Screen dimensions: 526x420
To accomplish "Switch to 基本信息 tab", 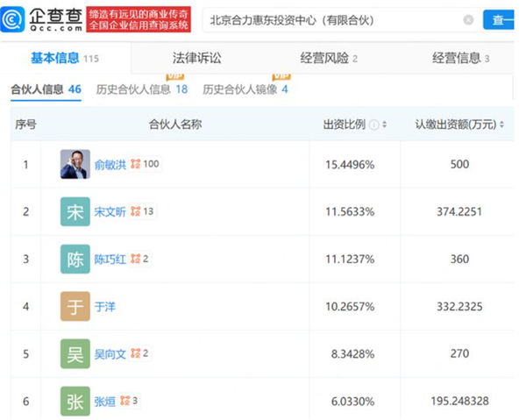I will [x=65, y=58].
